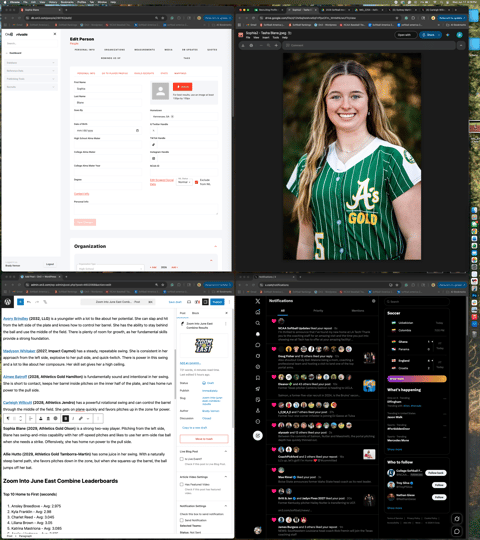Image resolution: width=480 pixels, height=540 pixels.
Task: Collapse the Organization section chevron
Action: point(216,246)
